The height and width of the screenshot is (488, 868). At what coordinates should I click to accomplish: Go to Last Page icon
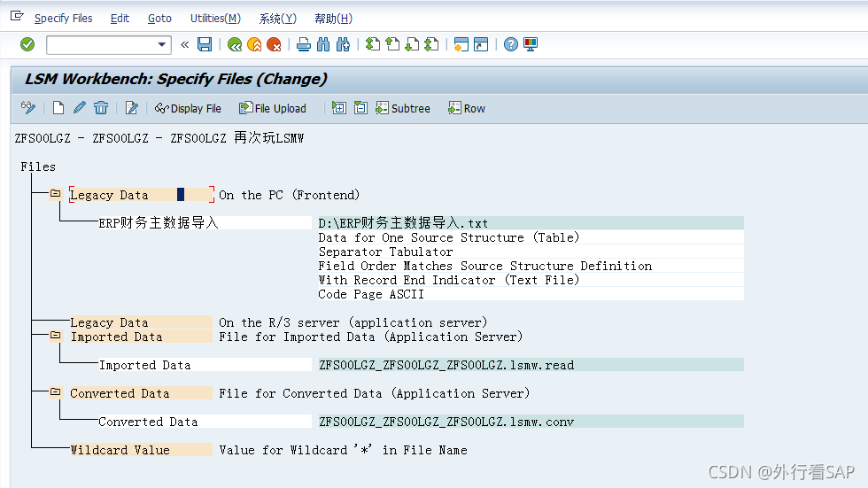click(x=431, y=44)
